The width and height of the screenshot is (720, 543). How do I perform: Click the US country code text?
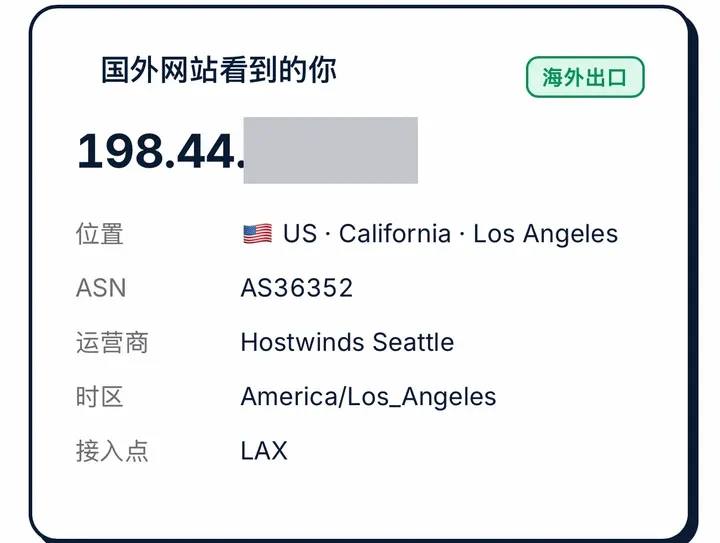click(300, 234)
